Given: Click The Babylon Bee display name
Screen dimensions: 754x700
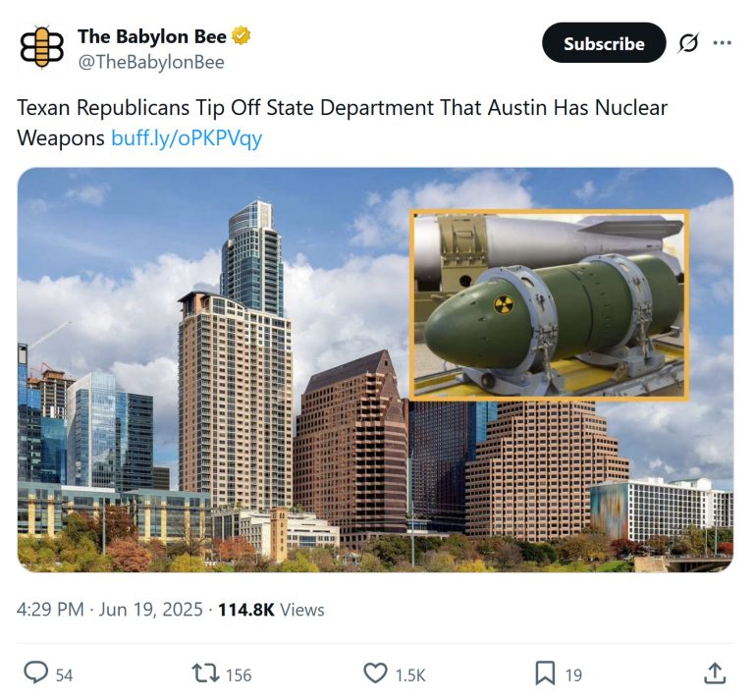Looking at the screenshot, I should pyautogui.click(x=152, y=36).
